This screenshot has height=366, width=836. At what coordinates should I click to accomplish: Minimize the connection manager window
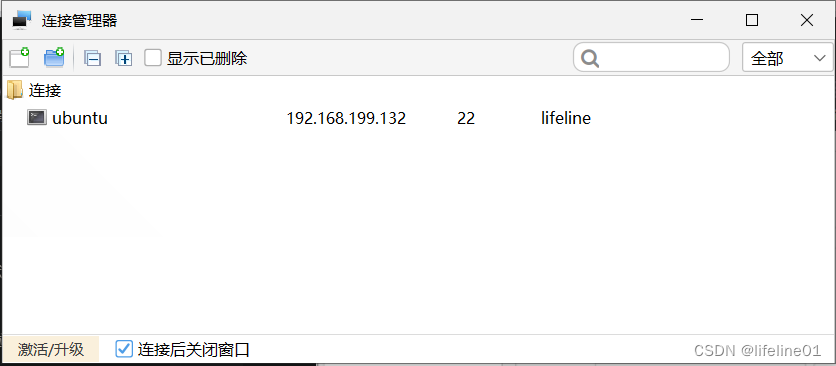[x=697, y=20]
